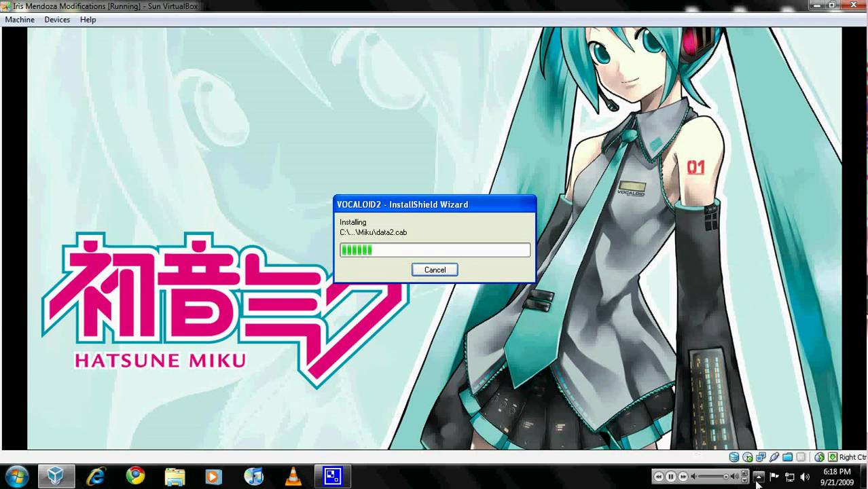Open the iTunes mini toolbar dropdown menu
This screenshot has width=868, height=489.
coord(744,480)
